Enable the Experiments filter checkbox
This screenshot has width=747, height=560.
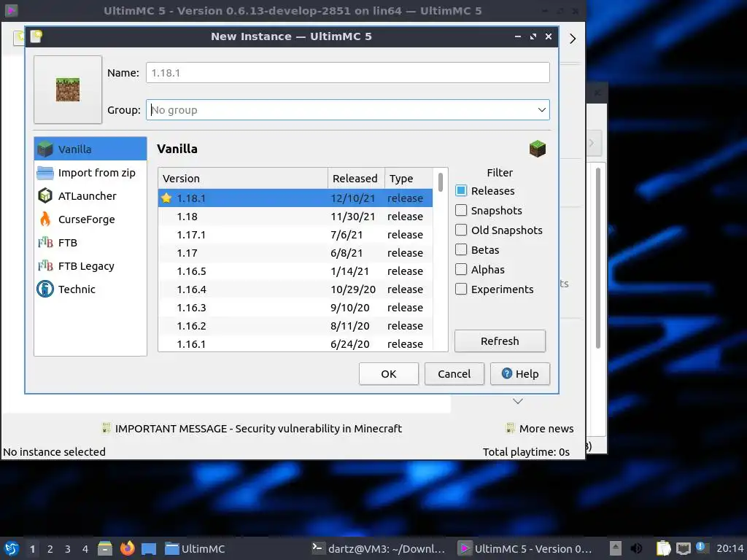(x=461, y=289)
